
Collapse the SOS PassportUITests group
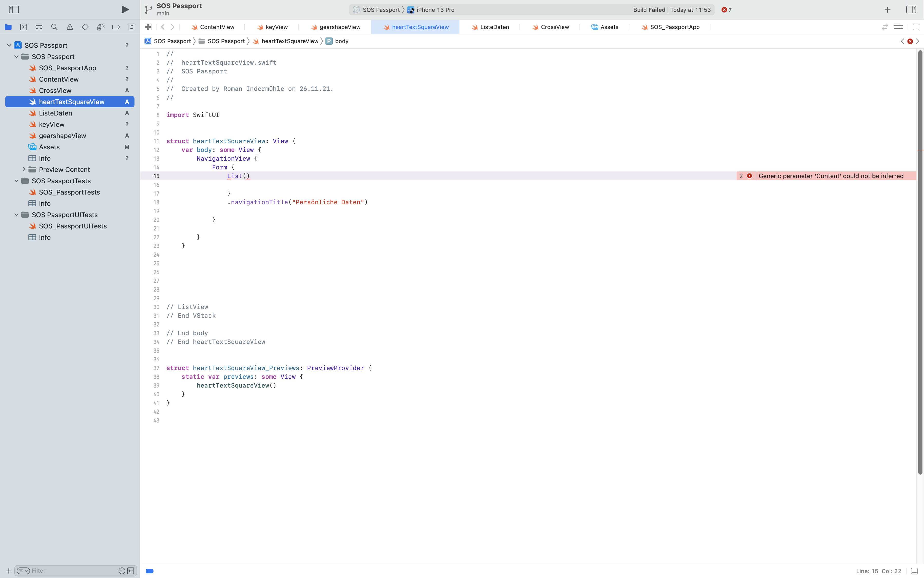pyautogui.click(x=16, y=215)
